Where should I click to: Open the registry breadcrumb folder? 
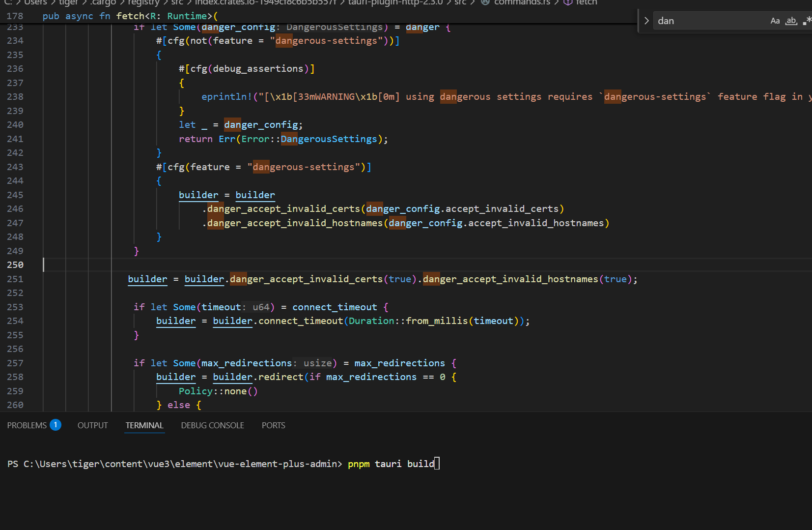click(x=144, y=2)
